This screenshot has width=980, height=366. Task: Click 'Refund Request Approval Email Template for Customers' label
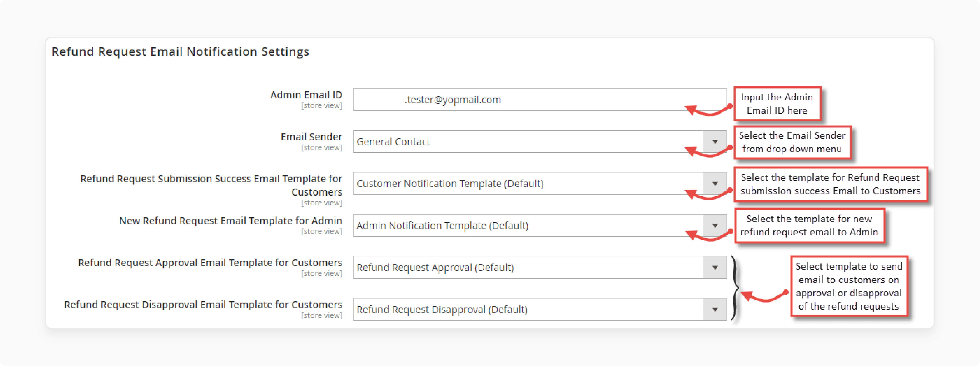210,262
